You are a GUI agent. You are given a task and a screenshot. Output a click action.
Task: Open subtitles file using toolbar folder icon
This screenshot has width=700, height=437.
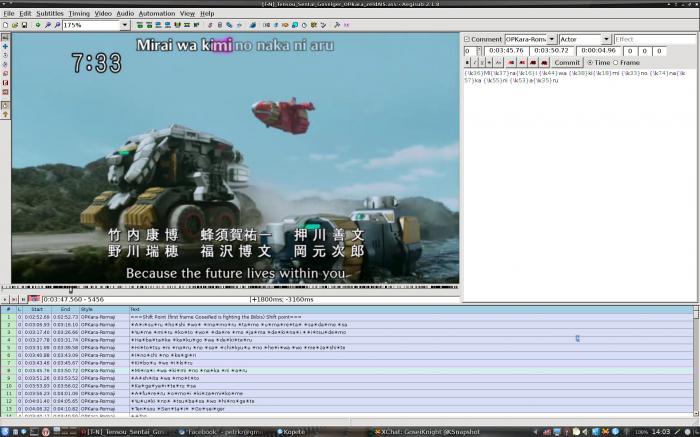point(15,25)
